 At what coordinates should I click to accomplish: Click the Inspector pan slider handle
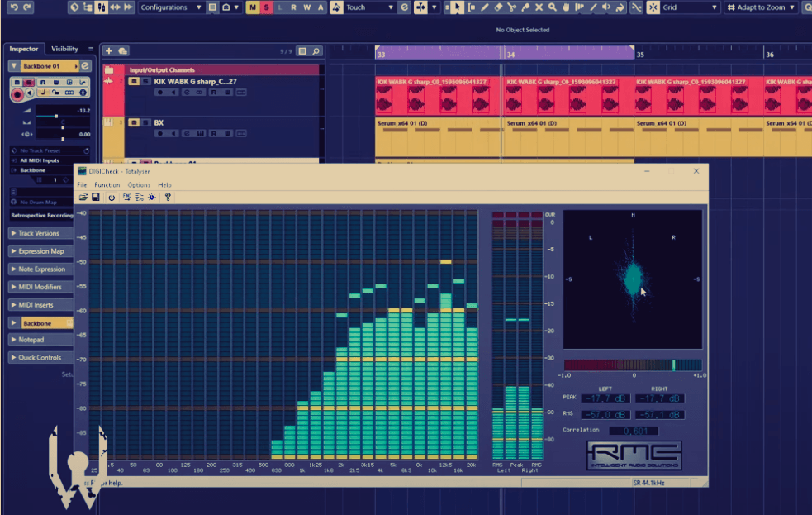point(63,127)
